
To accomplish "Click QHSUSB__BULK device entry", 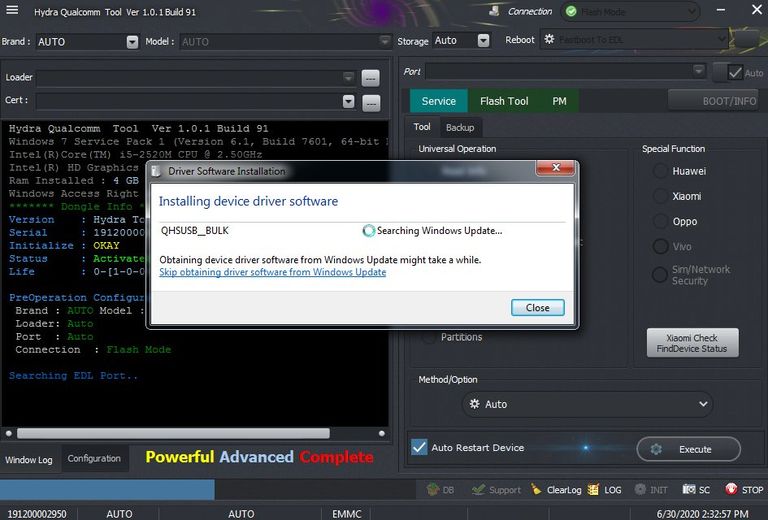I will click(x=194, y=231).
